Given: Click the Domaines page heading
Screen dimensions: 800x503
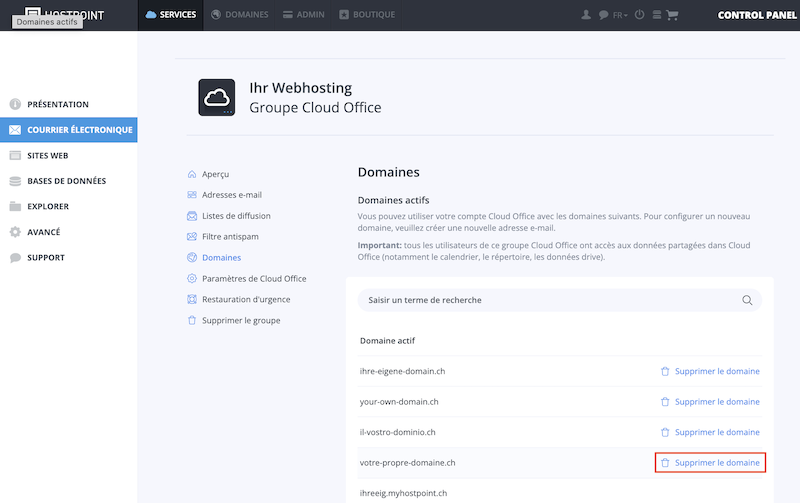Looking at the screenshot, I should [388, 172].
